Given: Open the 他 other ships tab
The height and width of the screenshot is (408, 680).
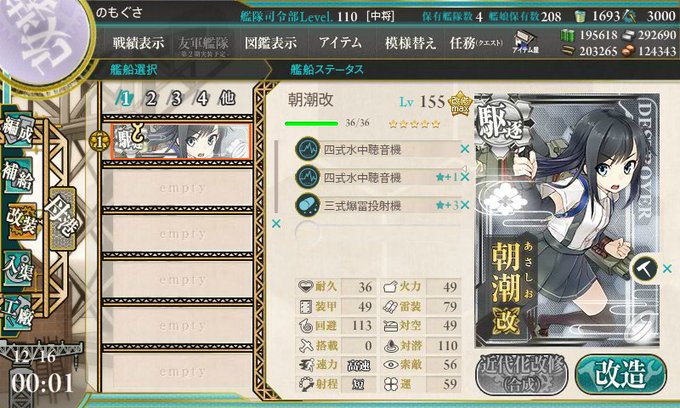Looking at the screenshot, I should [x=227, y=98].
